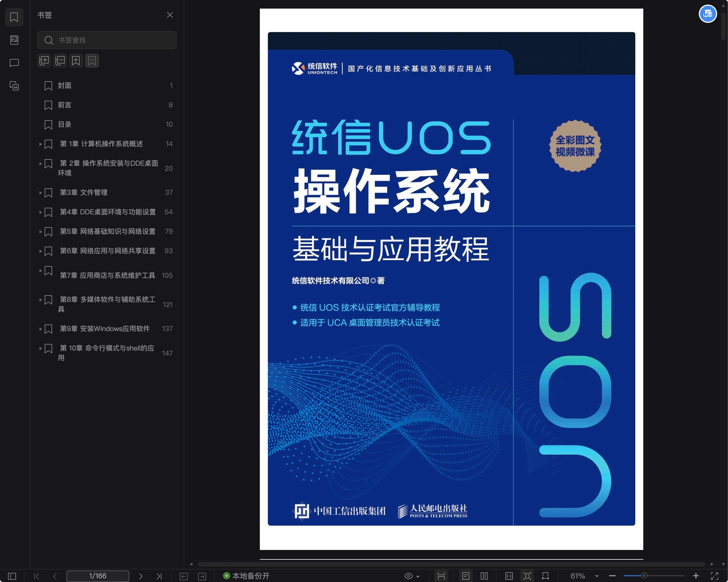Open the comments panel icon
This screenshot has height=582, width=728.
click(14, 63)
